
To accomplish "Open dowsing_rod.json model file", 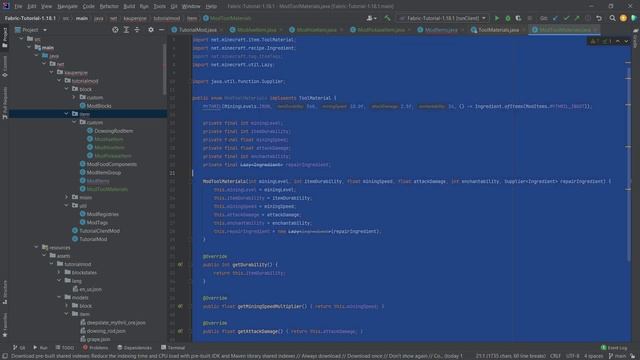I will (x=106, y=331).
